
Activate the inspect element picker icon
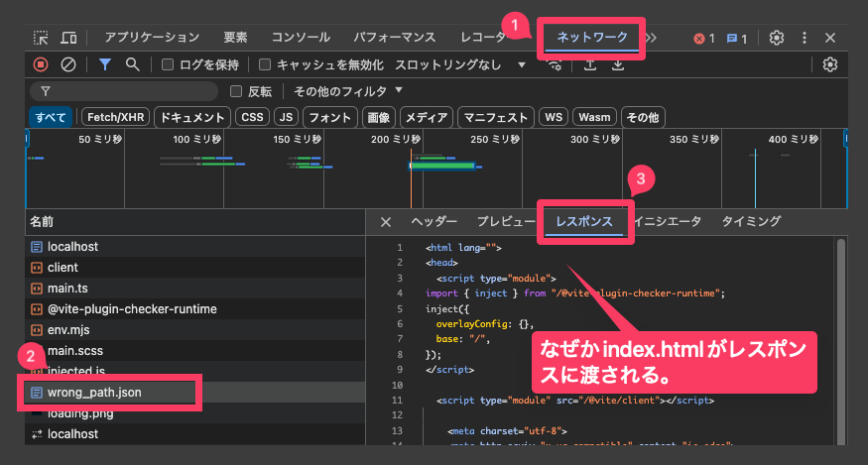41,38
